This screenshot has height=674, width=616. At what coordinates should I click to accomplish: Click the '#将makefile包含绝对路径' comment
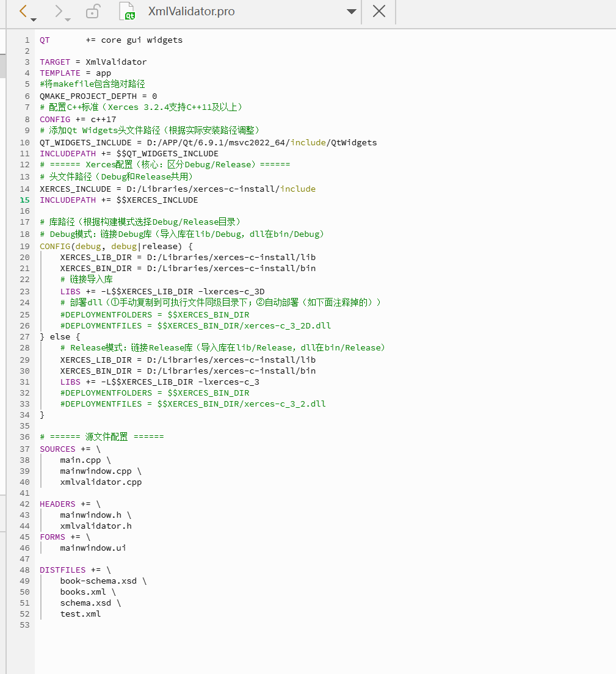click(92, 84)
